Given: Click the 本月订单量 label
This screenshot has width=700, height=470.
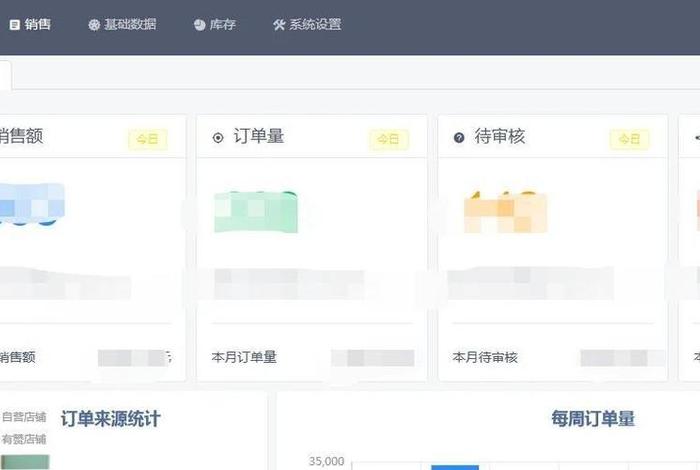Looking at the screenshot, I should click(244, 357).
